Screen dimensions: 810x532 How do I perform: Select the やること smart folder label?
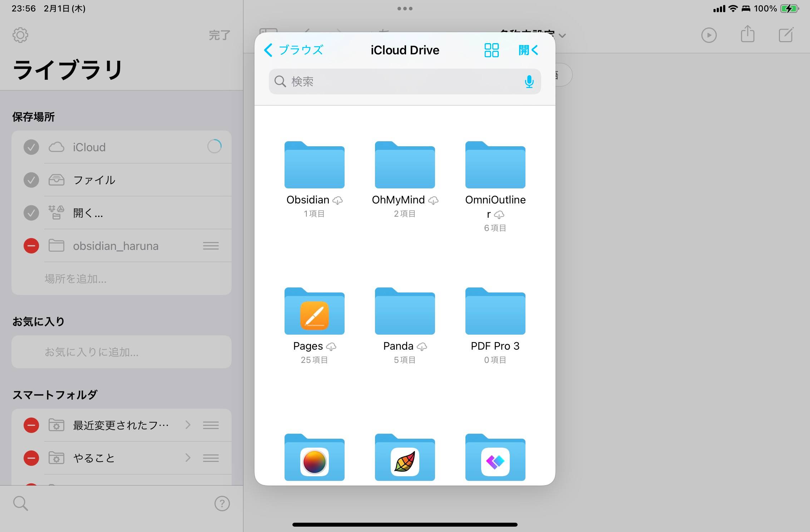[94, 458]
